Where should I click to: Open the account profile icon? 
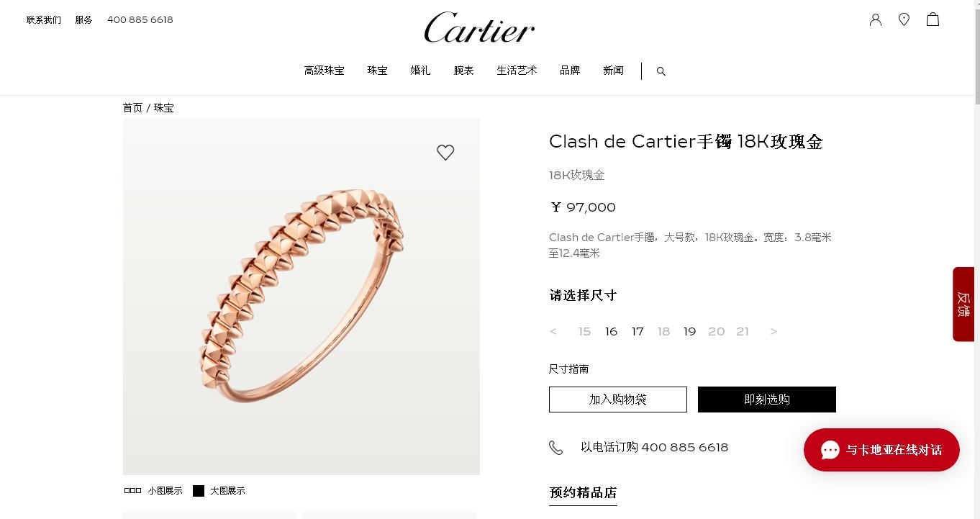pos(876,20)
